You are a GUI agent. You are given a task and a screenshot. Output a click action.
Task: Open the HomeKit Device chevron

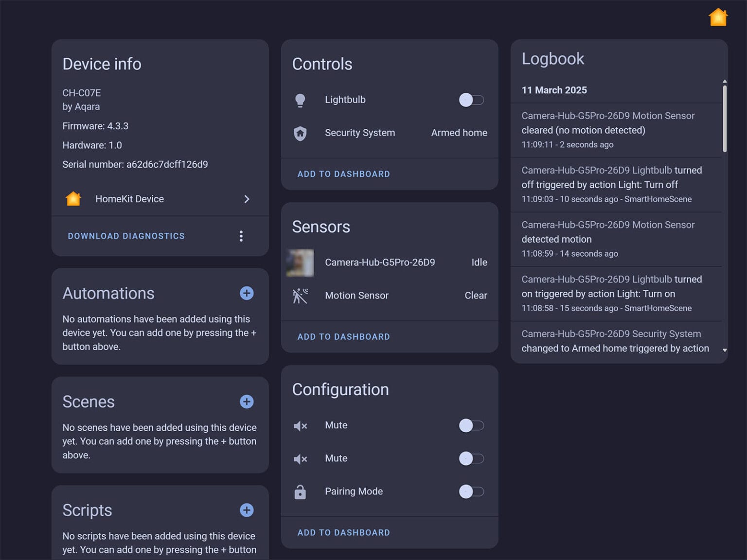(247, 199)
